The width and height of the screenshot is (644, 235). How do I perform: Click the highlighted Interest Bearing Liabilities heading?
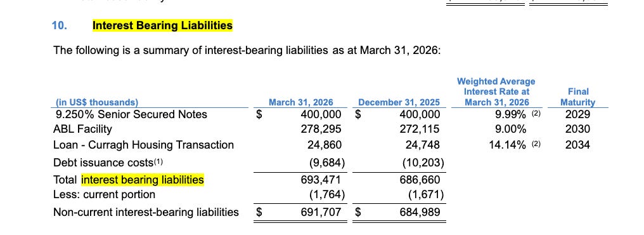click(x=163, y=25)
